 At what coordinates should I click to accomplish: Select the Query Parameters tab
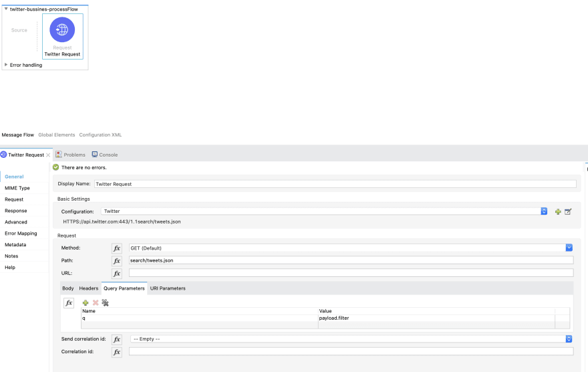124,288
